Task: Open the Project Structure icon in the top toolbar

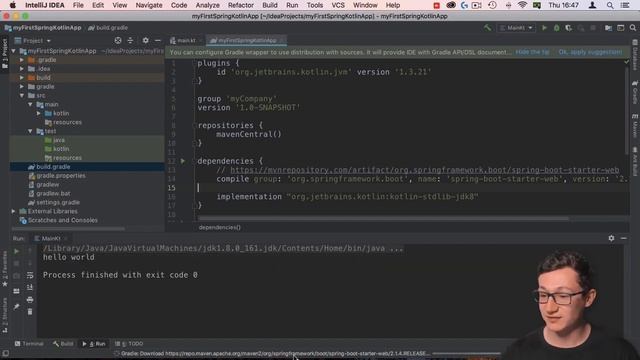Action: tap(608, 28)
